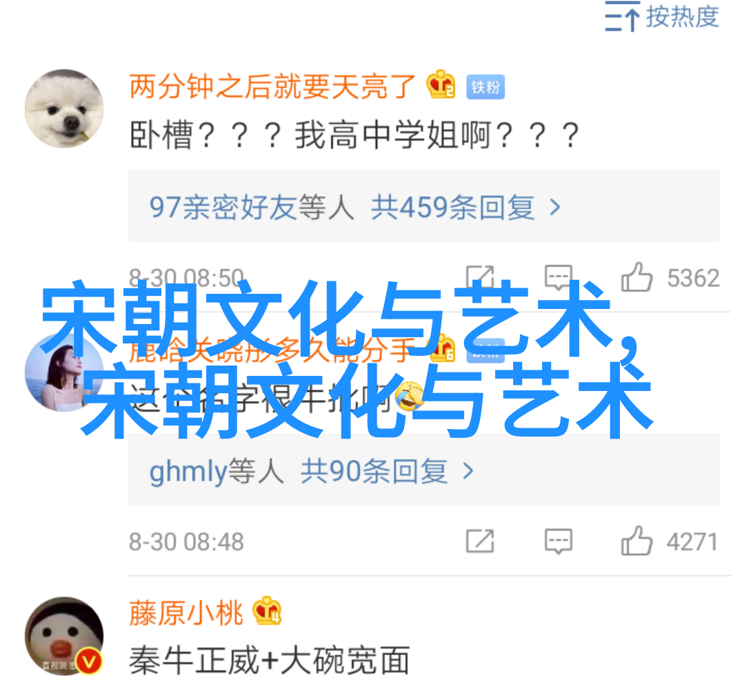
Task: Tap comment text 秦牛正威+大碗宽面
Action: 270,661
